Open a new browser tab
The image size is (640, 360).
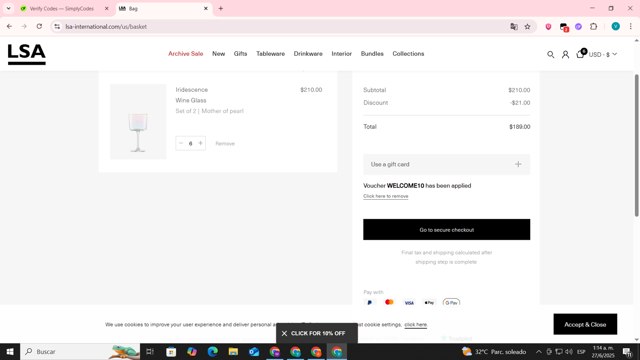pyautogui.click(x=220, y=8)
